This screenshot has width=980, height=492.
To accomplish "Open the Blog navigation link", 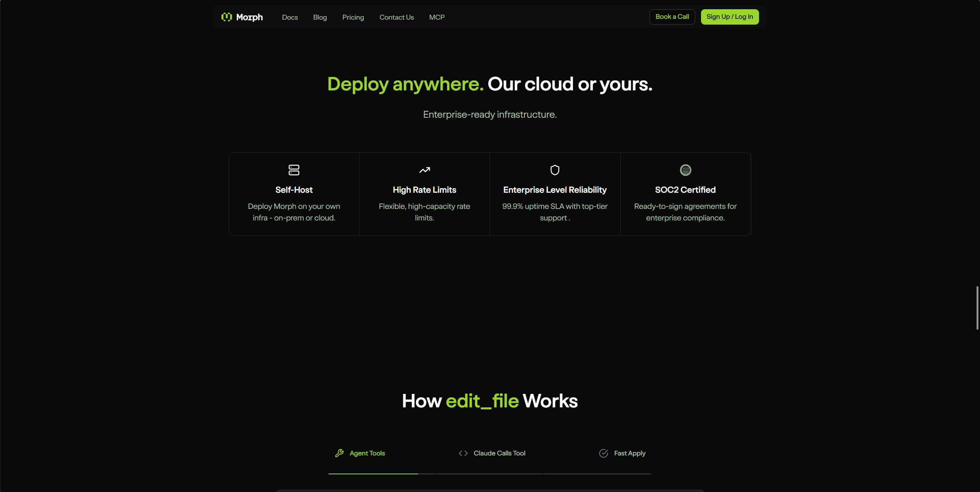I will 320,17.
